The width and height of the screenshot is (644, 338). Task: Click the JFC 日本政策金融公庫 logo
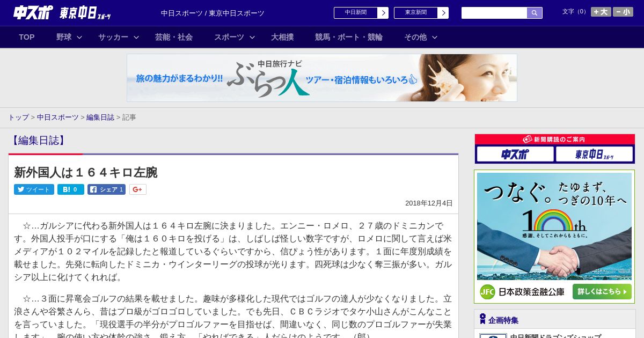(x=522, y=292)
